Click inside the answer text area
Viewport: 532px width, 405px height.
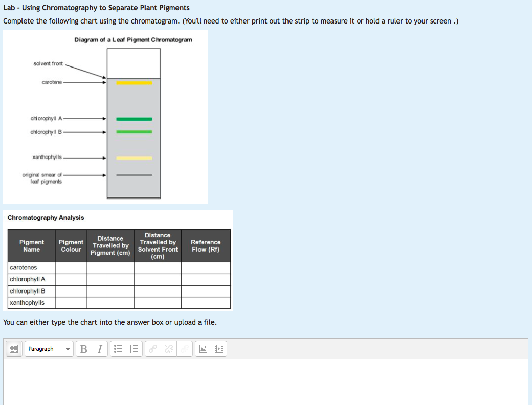(x=265, y=381)
